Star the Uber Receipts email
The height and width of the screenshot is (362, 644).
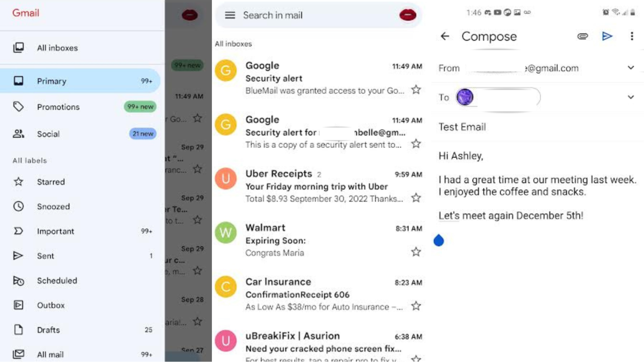pyautogui.click(x=415, y=198)
